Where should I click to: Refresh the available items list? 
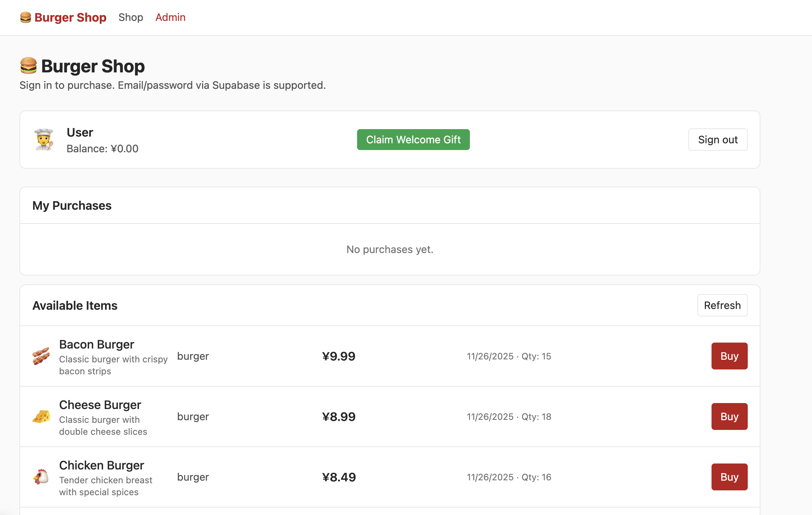click(722, 305)
